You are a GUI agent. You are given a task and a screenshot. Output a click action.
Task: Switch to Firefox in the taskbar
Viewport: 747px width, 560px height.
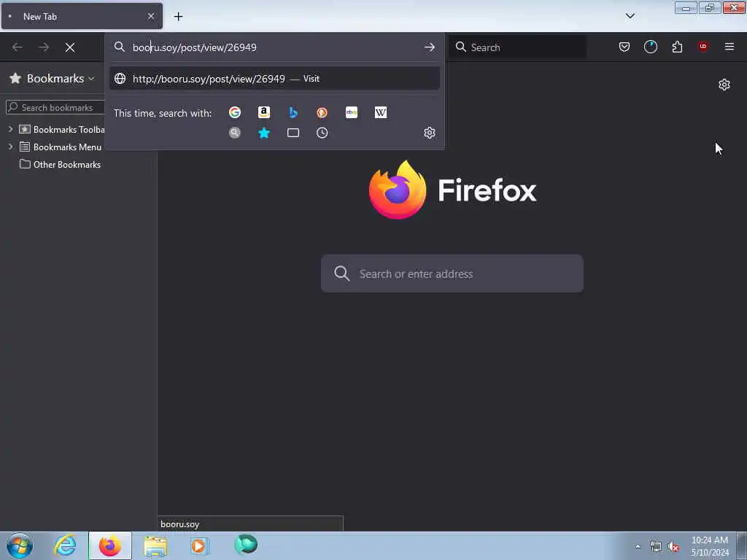[x=110, y=545]
